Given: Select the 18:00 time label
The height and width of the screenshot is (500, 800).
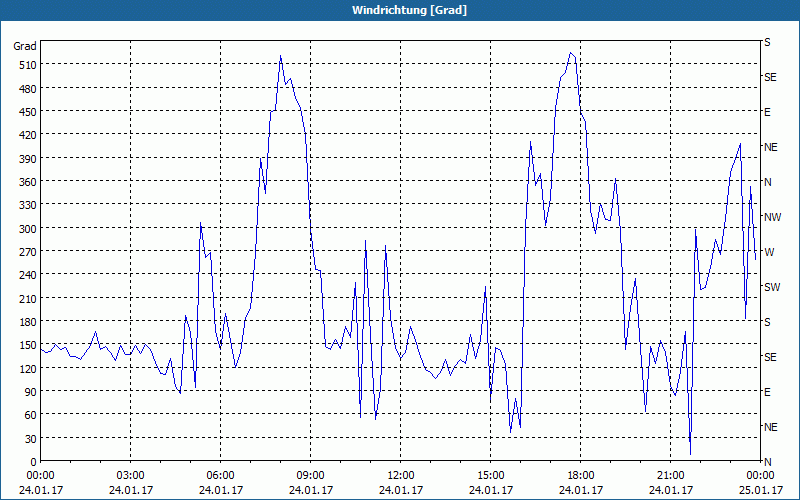Looking at the screenshot, I should 581,476.
